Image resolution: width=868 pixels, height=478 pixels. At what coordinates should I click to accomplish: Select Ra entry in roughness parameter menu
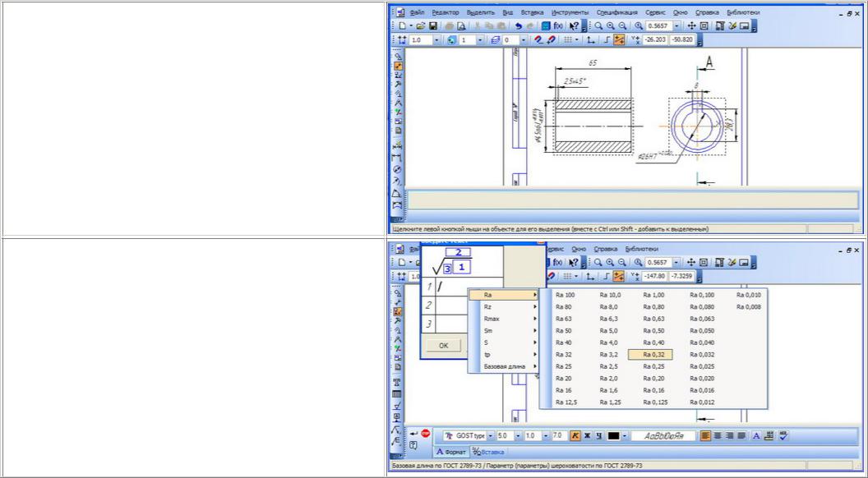pos(503,296)
